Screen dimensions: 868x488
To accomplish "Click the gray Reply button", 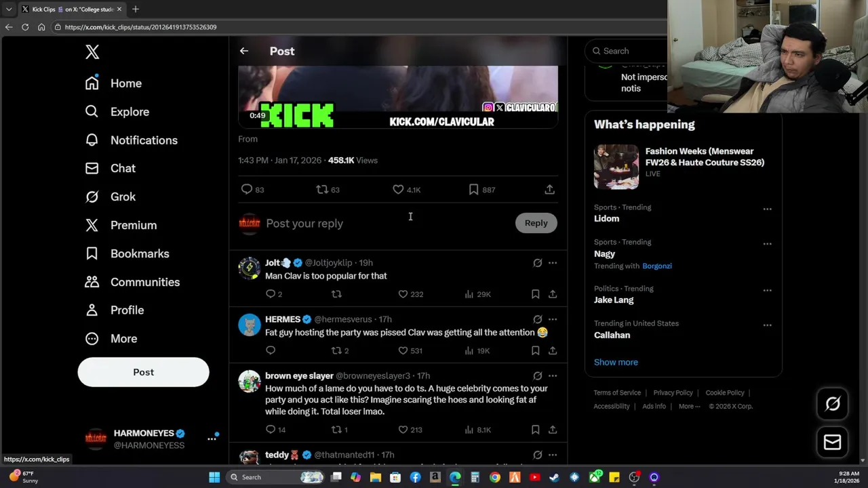I will pyautogui.click(x=536, y=223).
